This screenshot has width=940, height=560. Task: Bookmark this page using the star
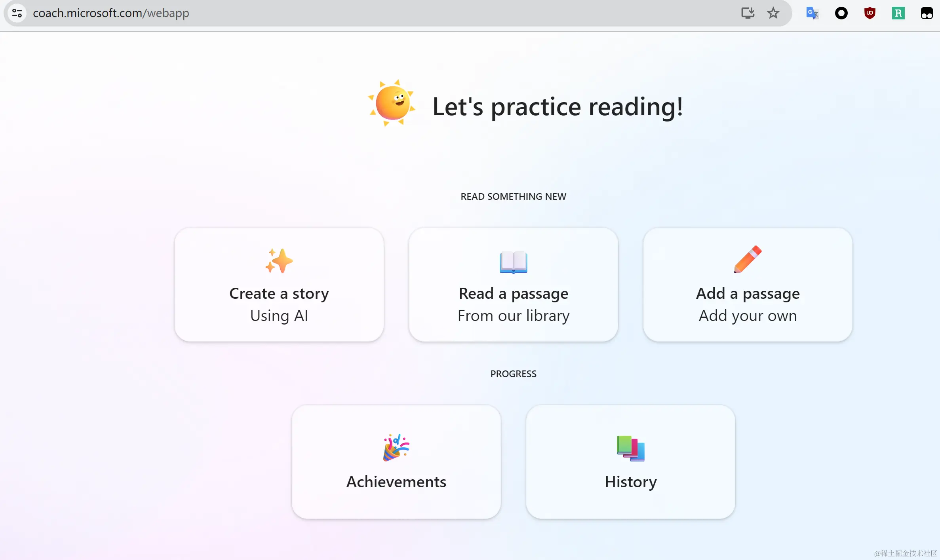(773, 13)
